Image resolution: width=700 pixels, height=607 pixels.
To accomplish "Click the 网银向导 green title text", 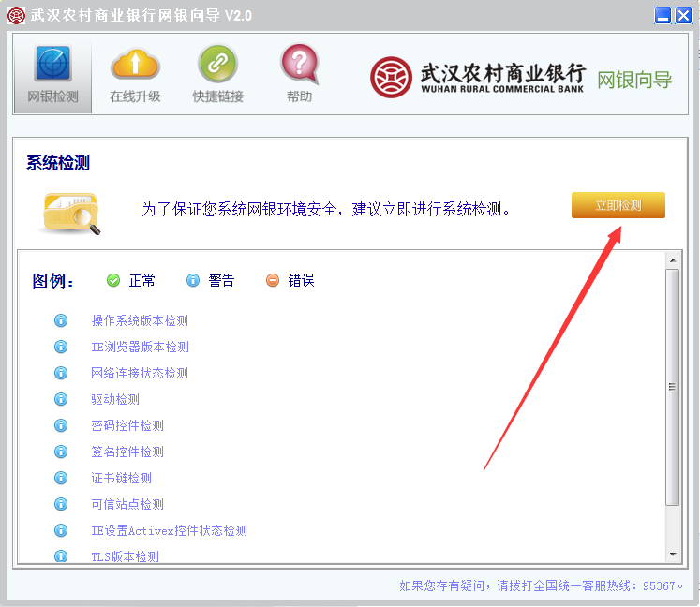I will point(634,81).
